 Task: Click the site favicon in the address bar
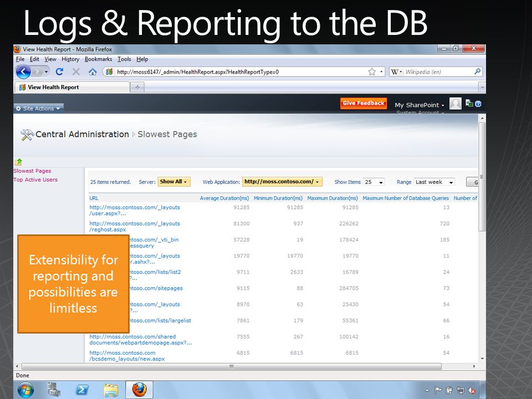(x=109, y=71)
